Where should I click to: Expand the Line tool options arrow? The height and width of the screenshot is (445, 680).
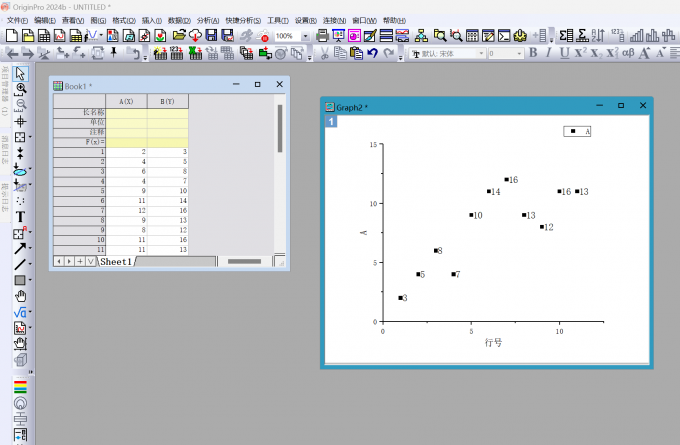30,264
